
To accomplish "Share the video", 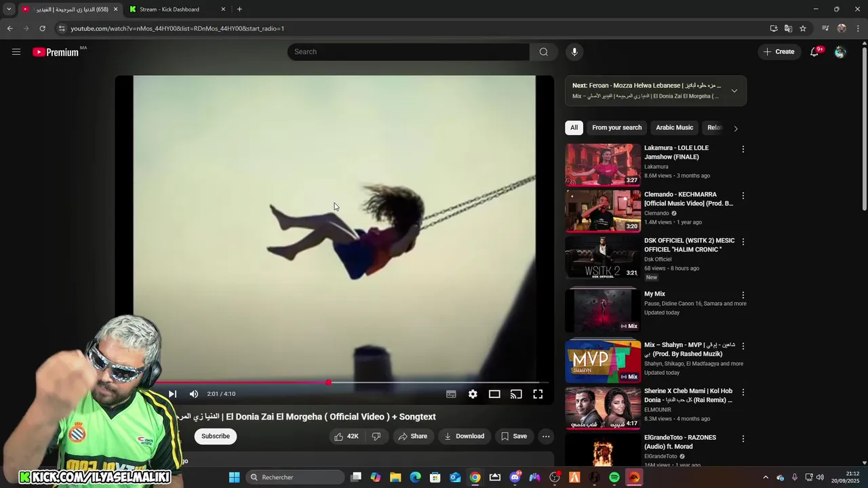I will 412,436.
